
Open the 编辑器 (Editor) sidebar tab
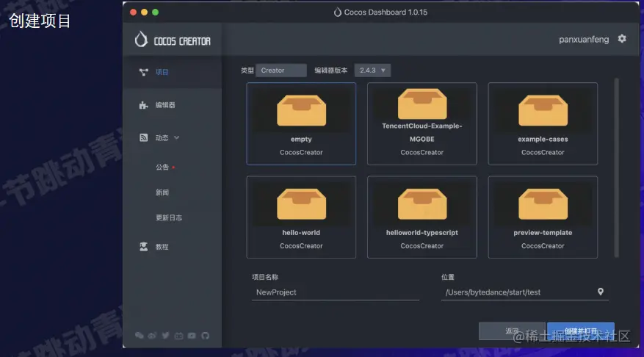coord(173,105)
